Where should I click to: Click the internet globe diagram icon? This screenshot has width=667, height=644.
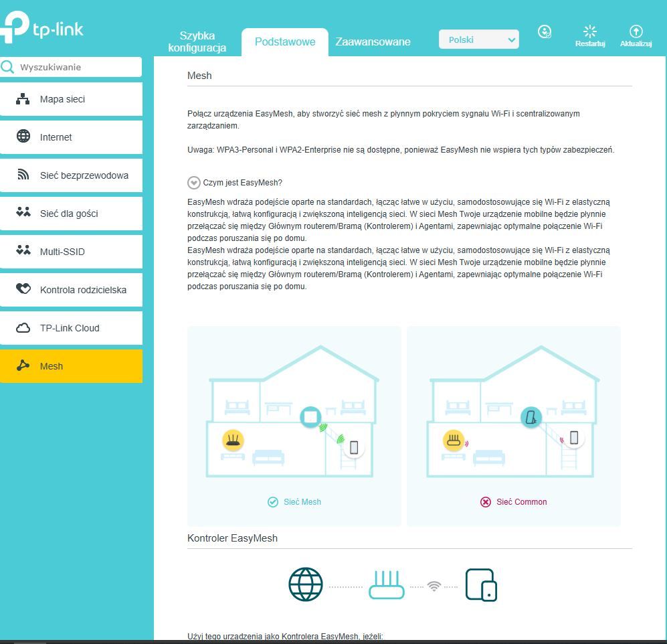click(306, 584)
